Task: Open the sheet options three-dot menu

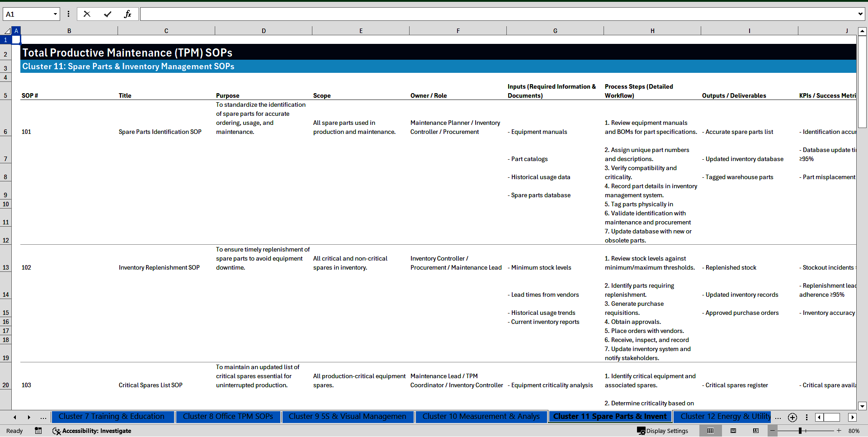Action: pos(807,417)
